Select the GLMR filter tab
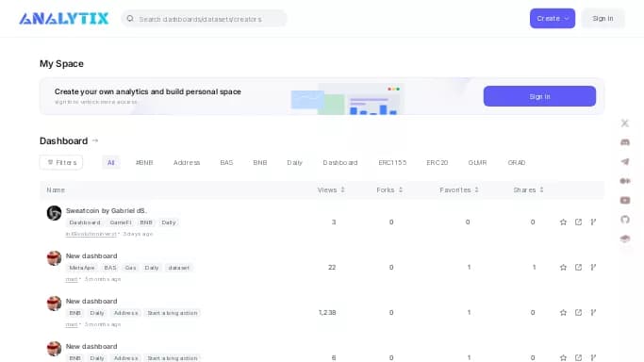The width and height of the screenshot is (644, 362). (x=477, y=162)
